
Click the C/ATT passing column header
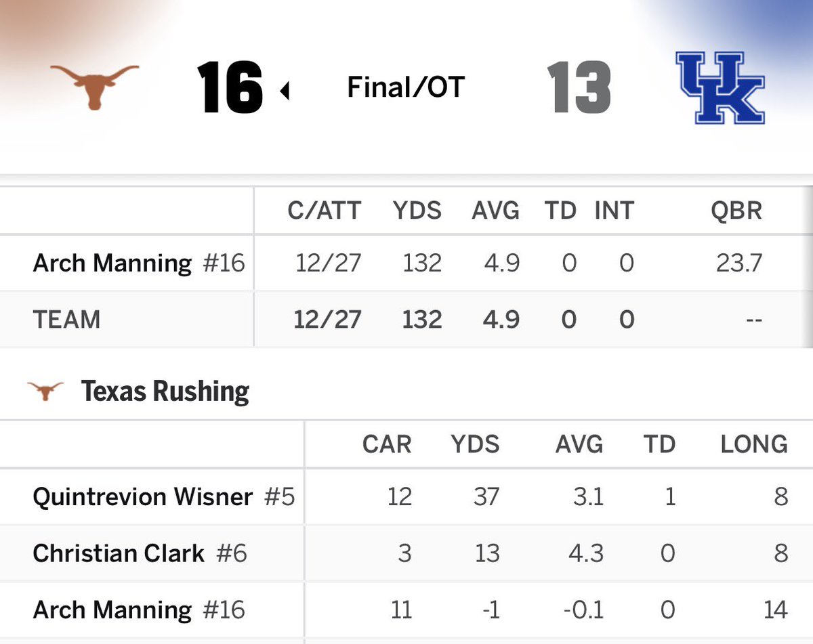click(325, 211)
